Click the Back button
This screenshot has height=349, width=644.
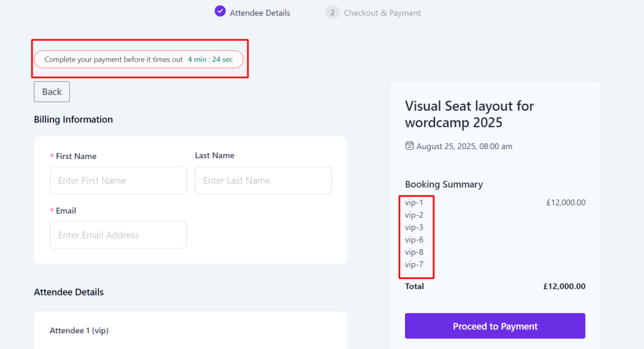[52, 92]
